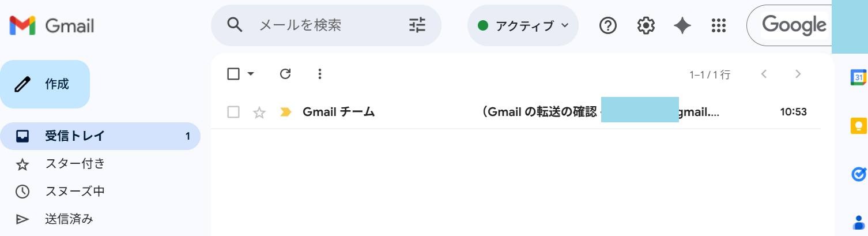Expand the select options dropdown arrow
The height and width of the screenshot is (236, 868).
[x=251, y=74]
